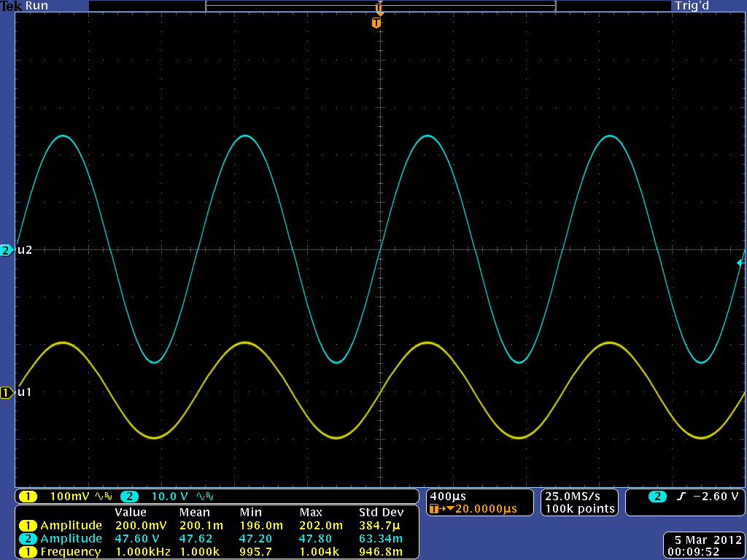Click the orange T delay icon near 20.0000µs

click(433, 509)
